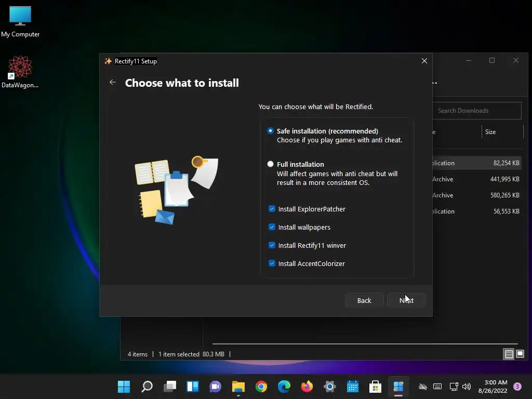
Task: Select the file row sized 56,553 KB
Action: (477, 211)
